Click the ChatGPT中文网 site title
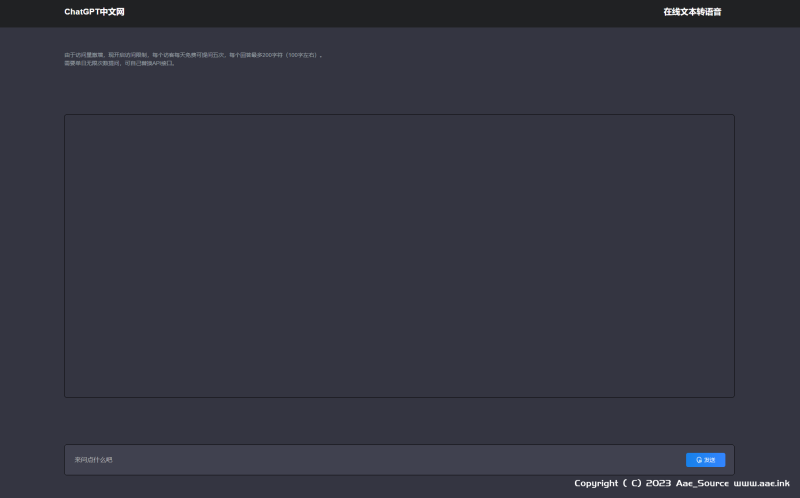Image resolution: width=800 pixels, height=498 pixels. pos(94,12)
